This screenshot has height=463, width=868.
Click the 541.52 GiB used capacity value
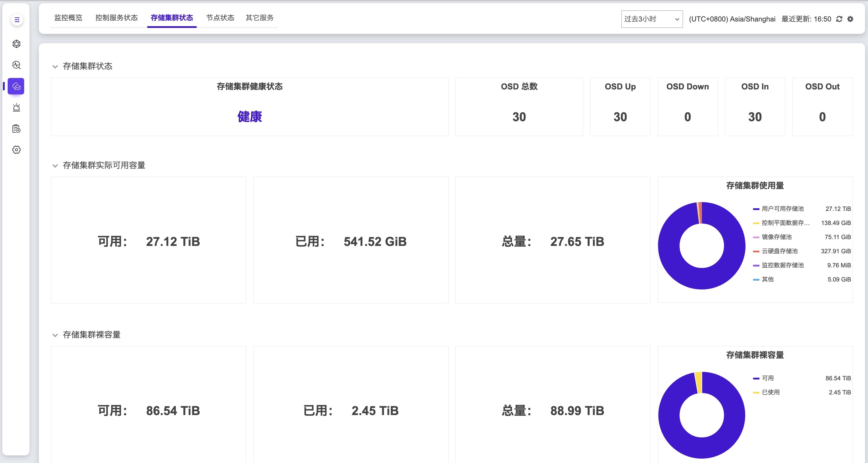[x=375, y=242]
